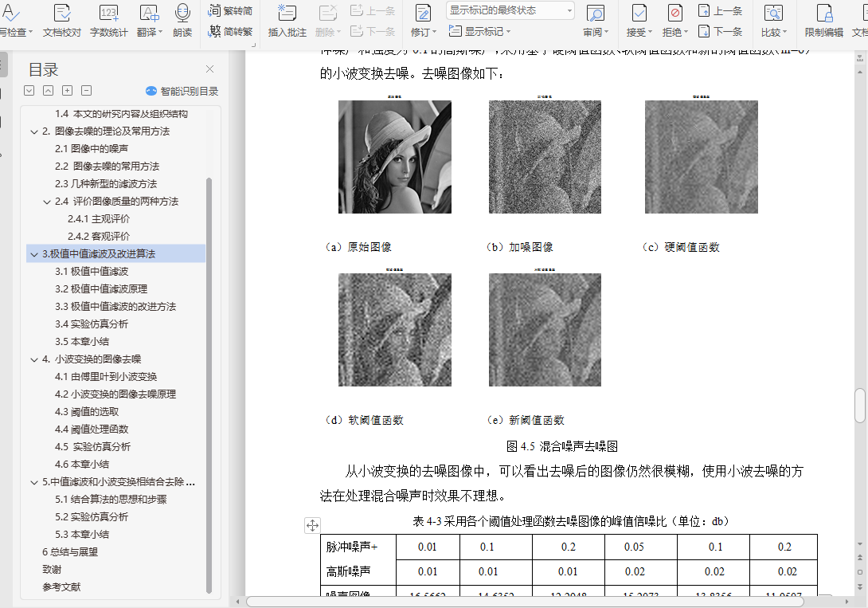This screenshot has height=608, width=868.
Task: Open the 接受 dropdown arrow
Action: point(650,32)
